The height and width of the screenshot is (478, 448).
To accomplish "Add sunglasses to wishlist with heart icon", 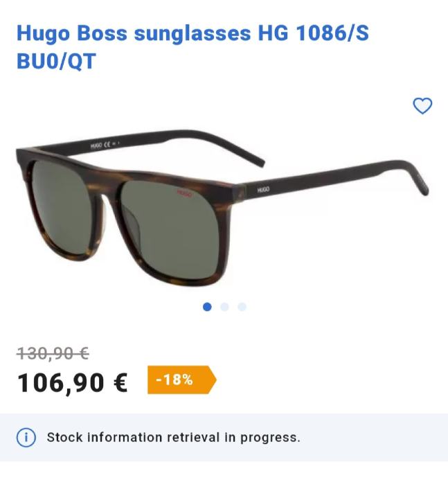I will click(422, 106).
